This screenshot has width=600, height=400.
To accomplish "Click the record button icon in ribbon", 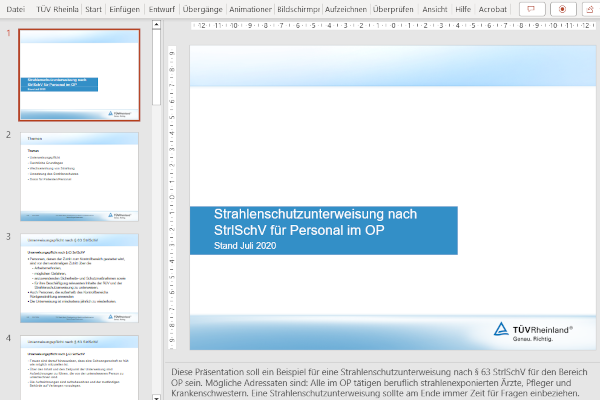I will tap(562, 9).
